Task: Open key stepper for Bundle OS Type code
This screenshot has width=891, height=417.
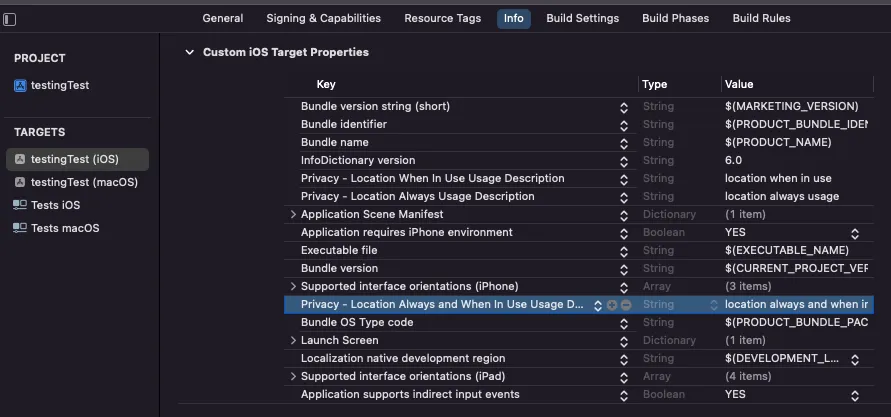Action: click(x=624, y=323)
